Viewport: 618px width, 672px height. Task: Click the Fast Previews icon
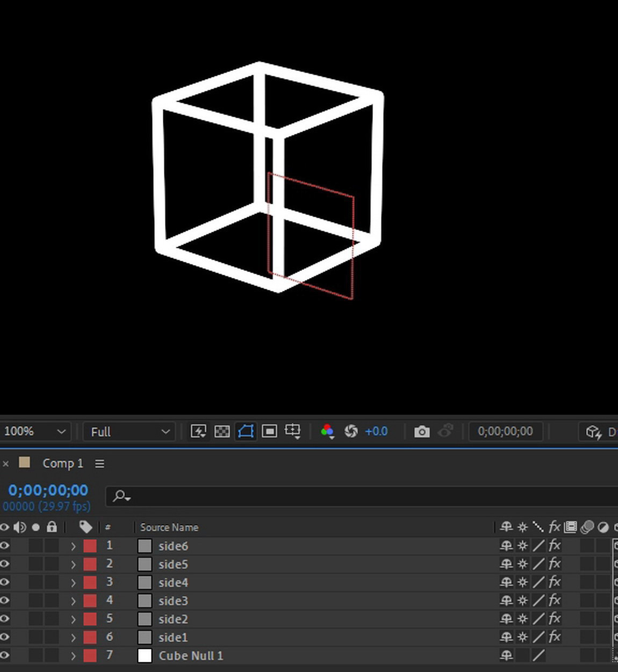[198, 431]
